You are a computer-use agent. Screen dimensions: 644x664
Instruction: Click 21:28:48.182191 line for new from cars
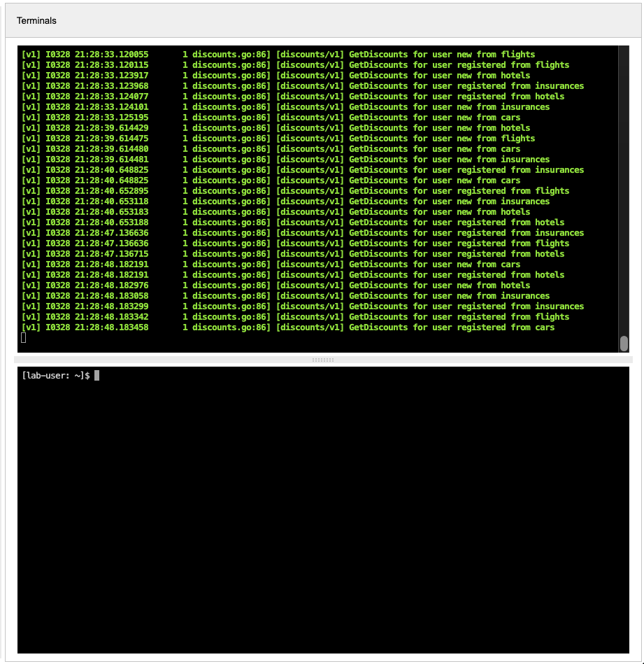(271, 264)
